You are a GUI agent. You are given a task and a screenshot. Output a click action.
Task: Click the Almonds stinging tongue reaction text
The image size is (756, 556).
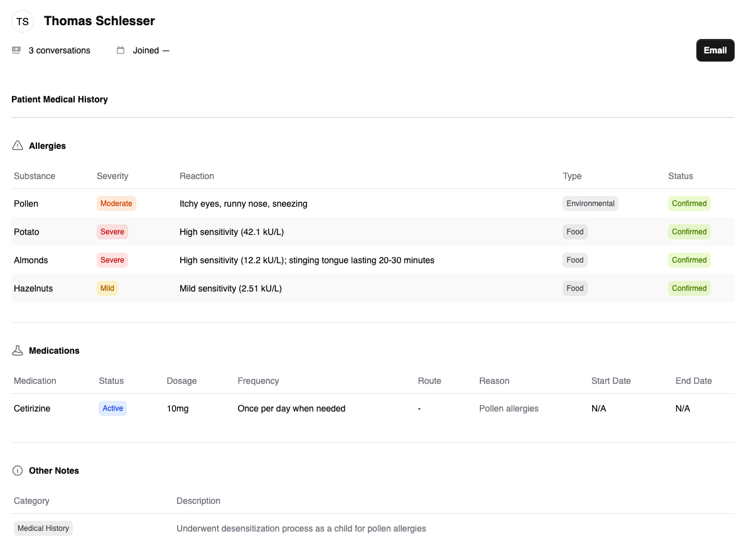tap(307, 260)
